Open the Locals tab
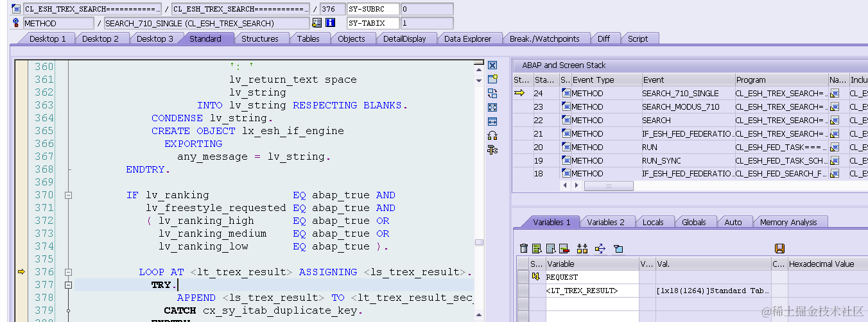Viewport: 868px width, 322px height. [653, 222]
